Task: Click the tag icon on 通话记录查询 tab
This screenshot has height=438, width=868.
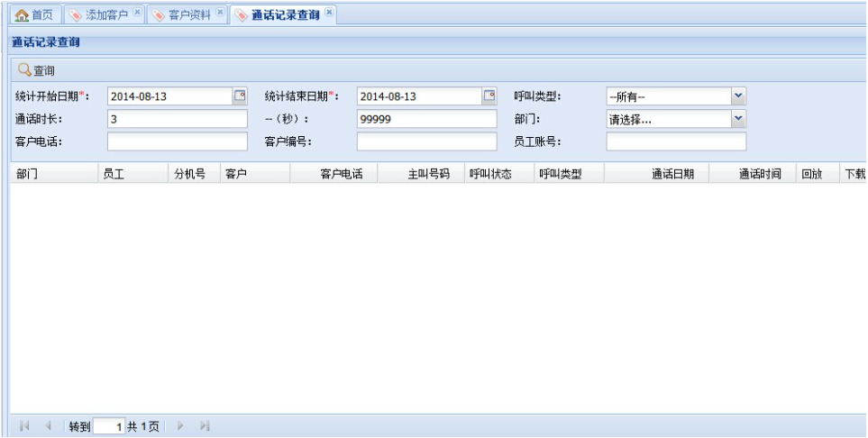Action: coord(241,15)
